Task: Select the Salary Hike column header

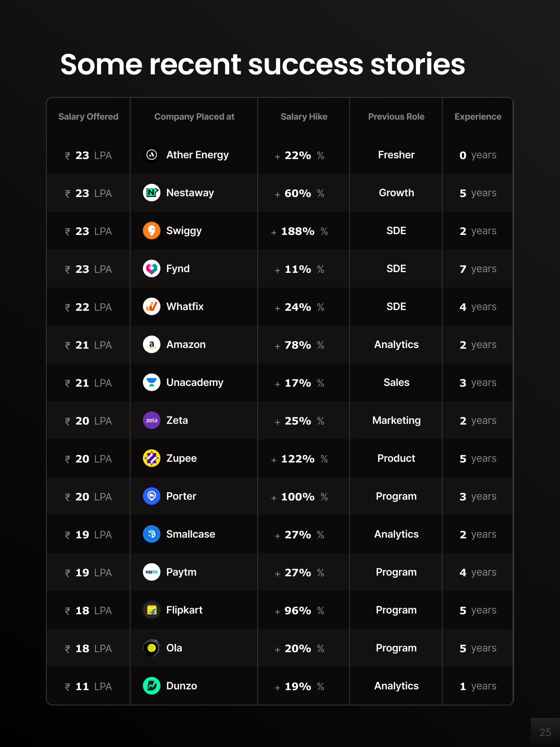Action: 304,117
